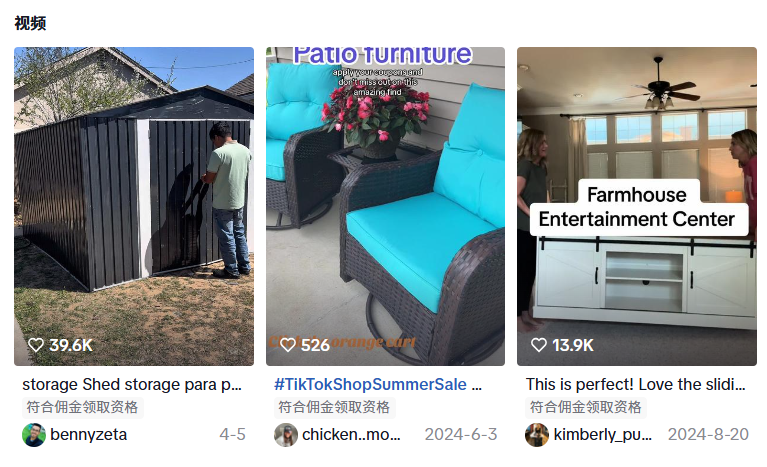The width and height of the screenshot is (767, 467).
Task: Open the storage shed video thumbnail
Action: 134,200
